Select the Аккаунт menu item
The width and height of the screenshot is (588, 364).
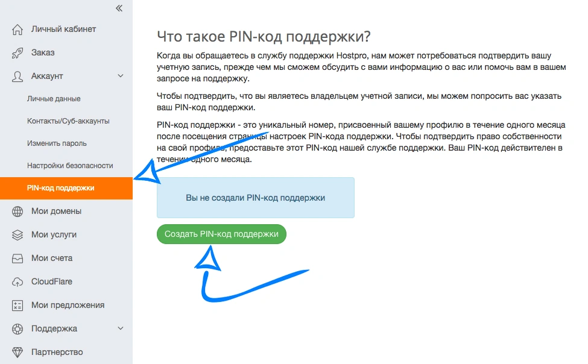[x=47, y=76]
